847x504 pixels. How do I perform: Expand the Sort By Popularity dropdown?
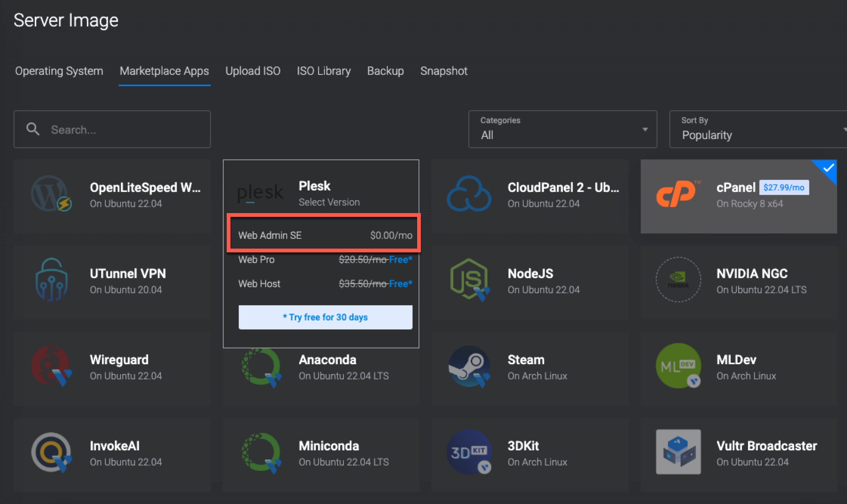pos(757,129)
